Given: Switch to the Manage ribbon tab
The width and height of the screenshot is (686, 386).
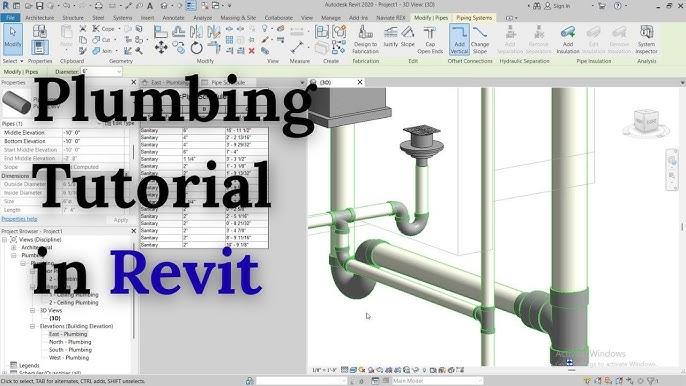Looking at the screenshot, I should (x=331, y=18).
